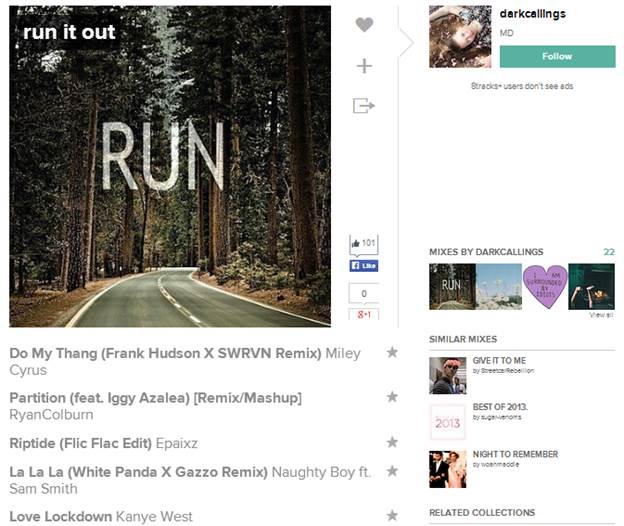Open darkcallings avatar picture
Viewport: 624px width, 526px height.
[460, 37]
